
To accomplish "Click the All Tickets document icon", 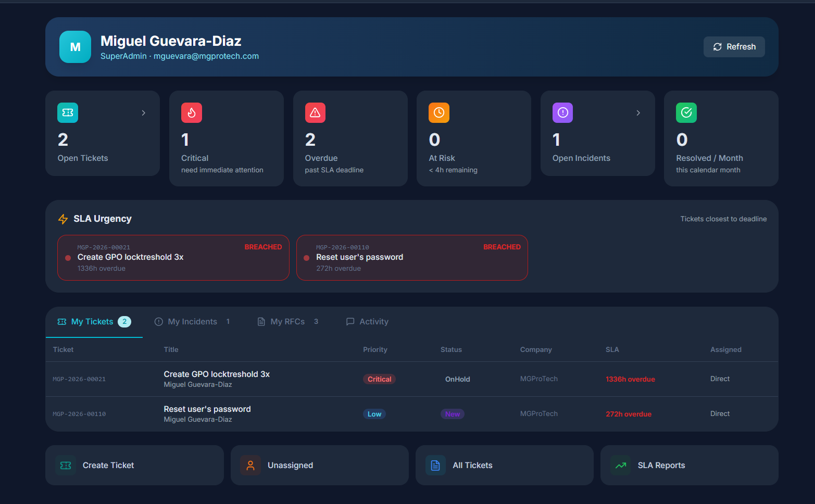I will click(435, 465).
